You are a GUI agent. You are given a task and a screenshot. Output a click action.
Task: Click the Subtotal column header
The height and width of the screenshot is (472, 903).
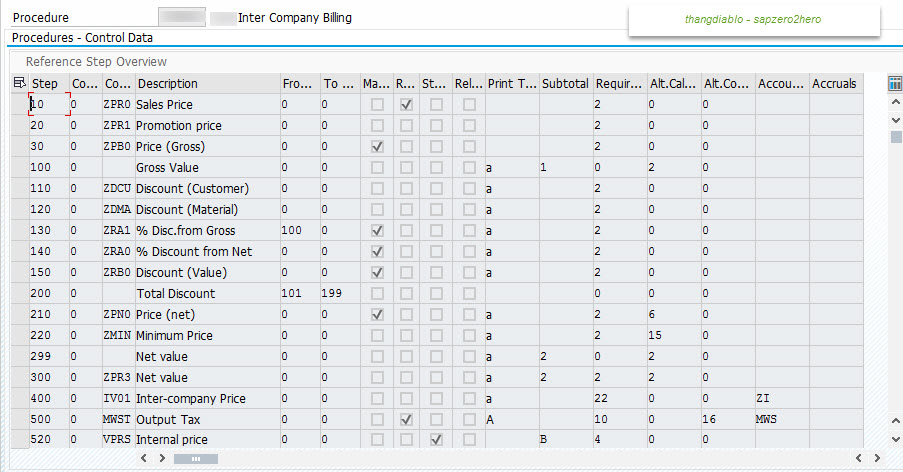tap(565, 84)
